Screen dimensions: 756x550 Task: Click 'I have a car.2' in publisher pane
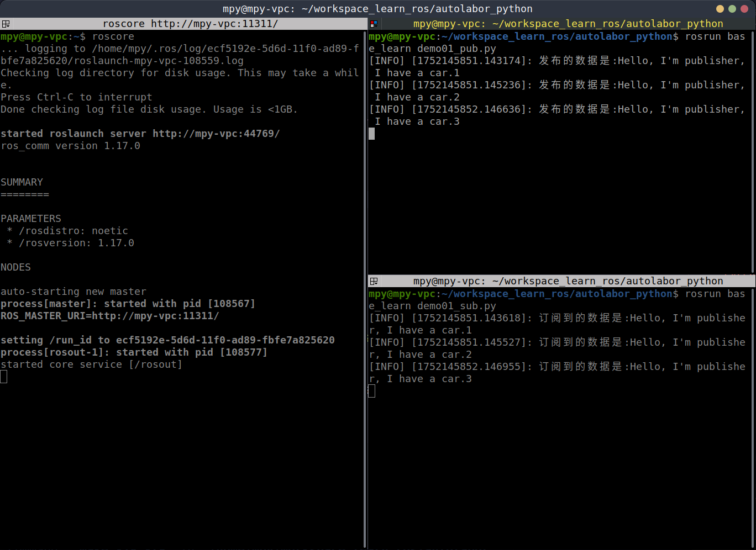click(417, 97)
